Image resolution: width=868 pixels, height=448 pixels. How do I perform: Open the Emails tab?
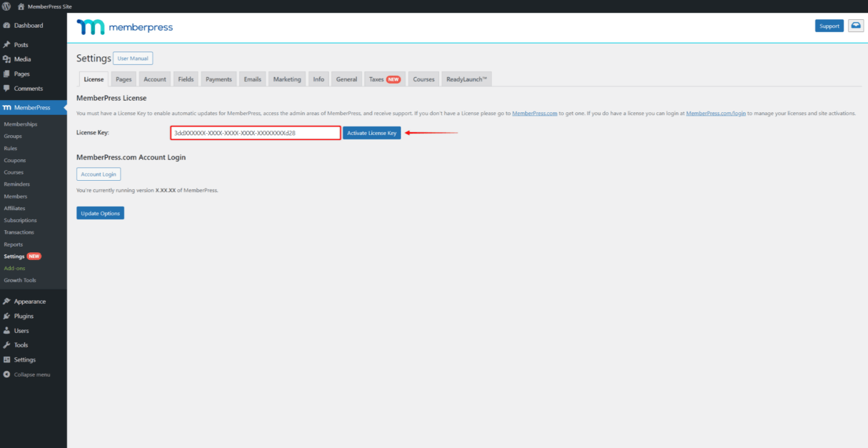click(x=253, y=79)
